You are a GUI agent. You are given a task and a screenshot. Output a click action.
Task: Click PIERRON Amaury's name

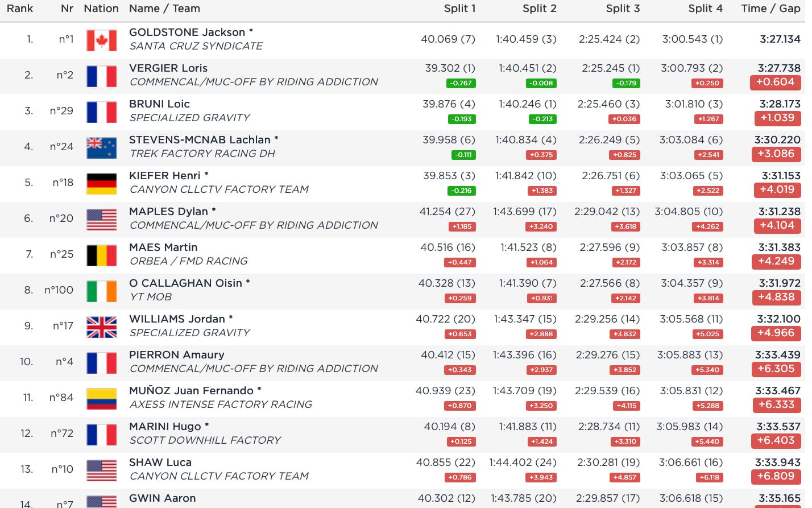click(x=176, y=355)
